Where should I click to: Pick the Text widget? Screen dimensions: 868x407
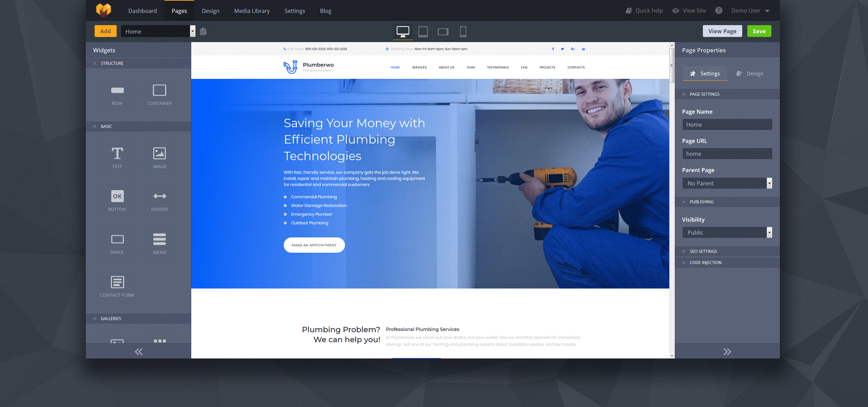pos(117,158)
